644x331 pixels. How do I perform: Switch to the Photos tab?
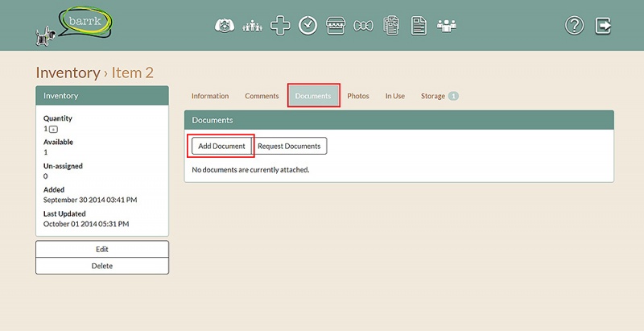click(358, 96)
